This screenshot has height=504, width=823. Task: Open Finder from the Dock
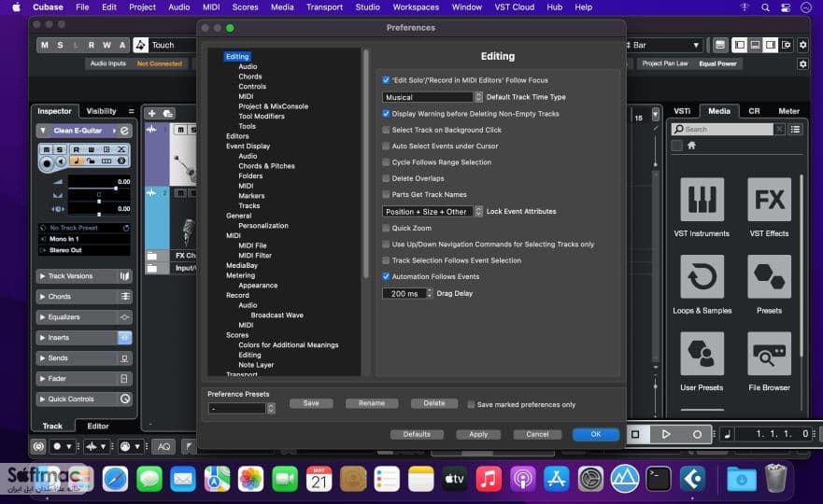coord(50,479)
